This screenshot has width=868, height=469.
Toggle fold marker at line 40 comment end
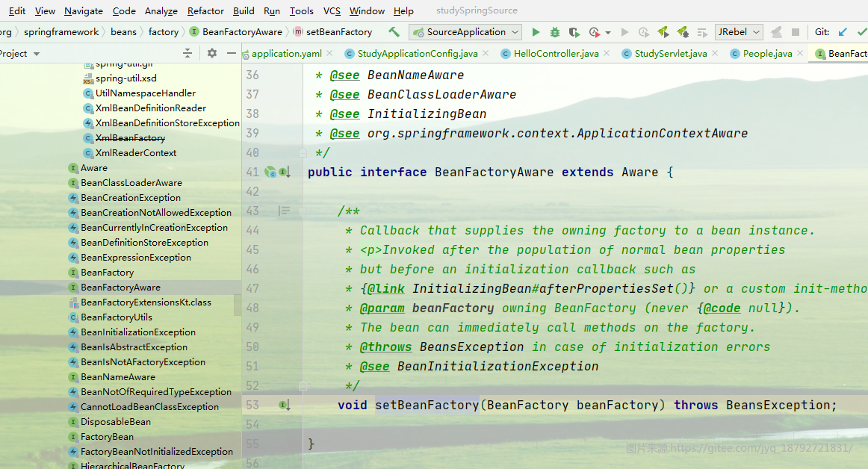(x=303, y=152)
